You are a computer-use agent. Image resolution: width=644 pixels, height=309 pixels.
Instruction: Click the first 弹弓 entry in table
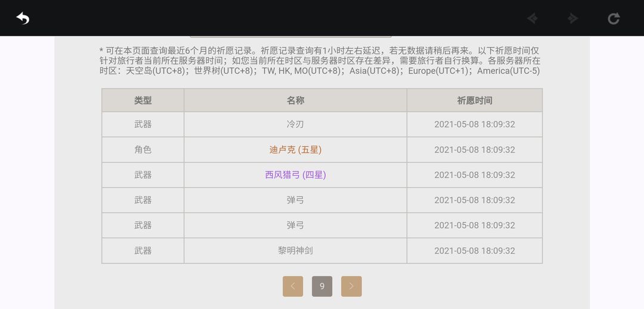tap(295, 201)
